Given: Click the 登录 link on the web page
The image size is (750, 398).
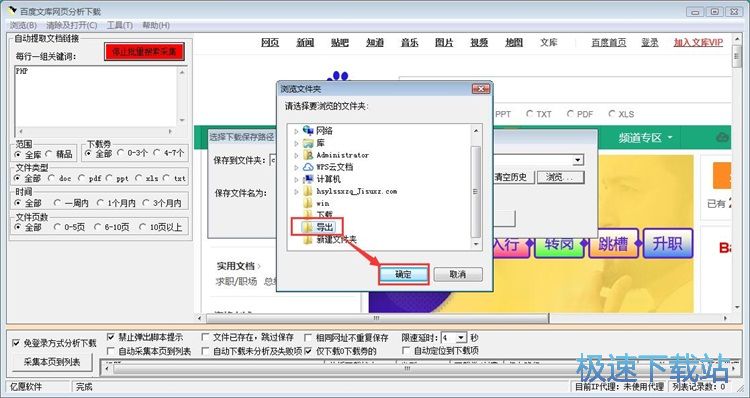Looking at the screenshot, I should tap(650, 42).
